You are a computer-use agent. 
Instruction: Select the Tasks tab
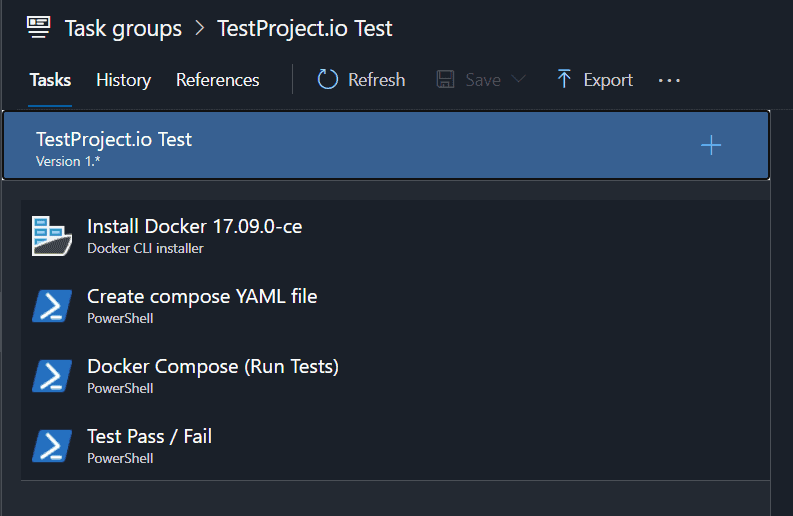[50, 80]
